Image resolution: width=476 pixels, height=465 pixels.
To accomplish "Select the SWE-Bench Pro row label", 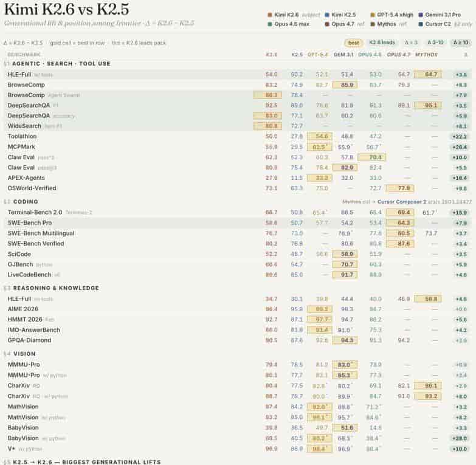I will point(30,223).
